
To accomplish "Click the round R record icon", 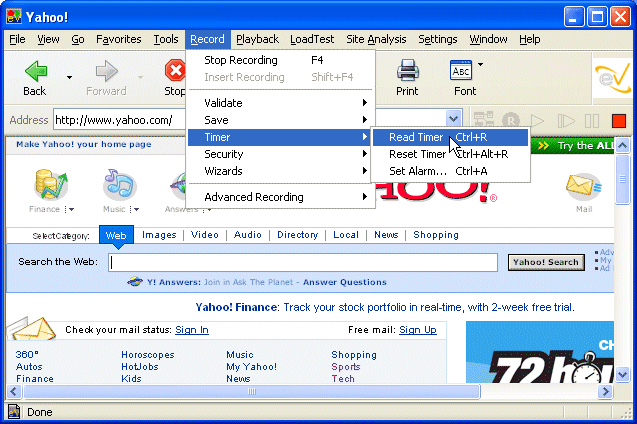I will click(x=511, y=121).
